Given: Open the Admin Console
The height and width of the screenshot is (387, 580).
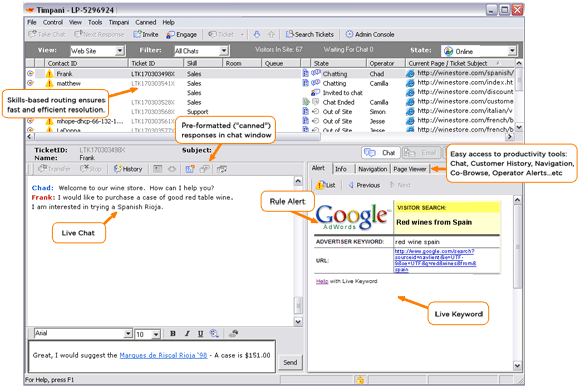Looking at the screenshot, I should pyautogui.click(x=370, y=34).
